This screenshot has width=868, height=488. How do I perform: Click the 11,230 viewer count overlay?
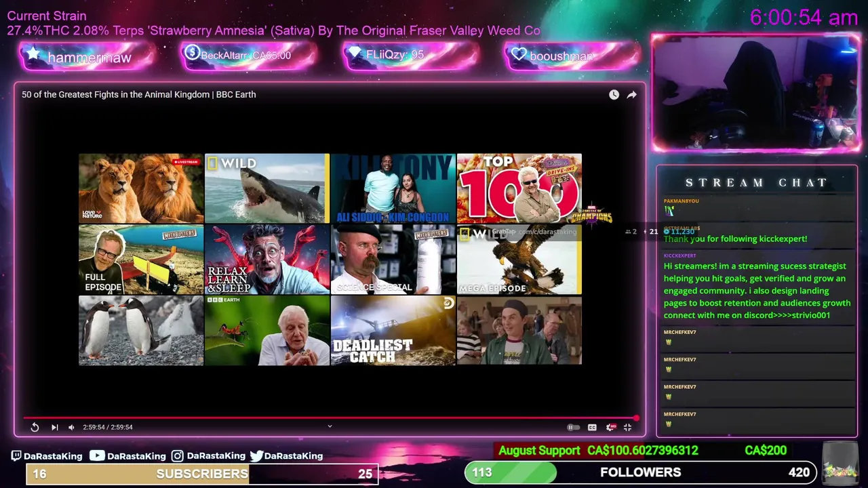[678, 231]
